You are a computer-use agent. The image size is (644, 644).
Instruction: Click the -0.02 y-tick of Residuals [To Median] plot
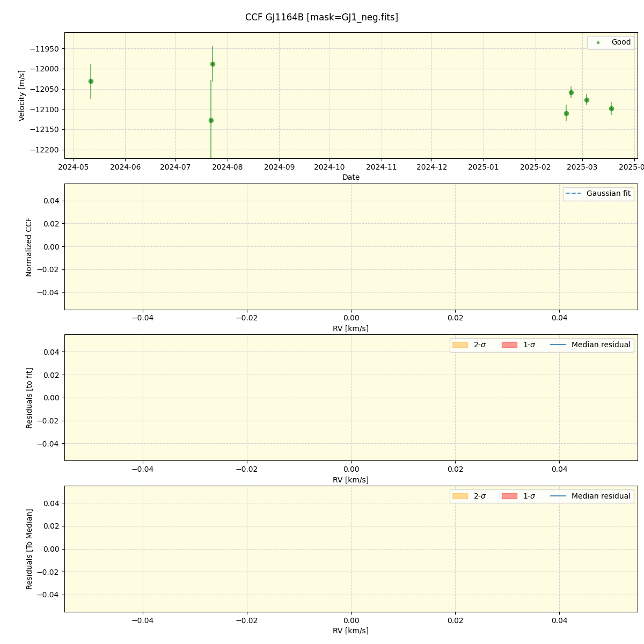(48, 572)
